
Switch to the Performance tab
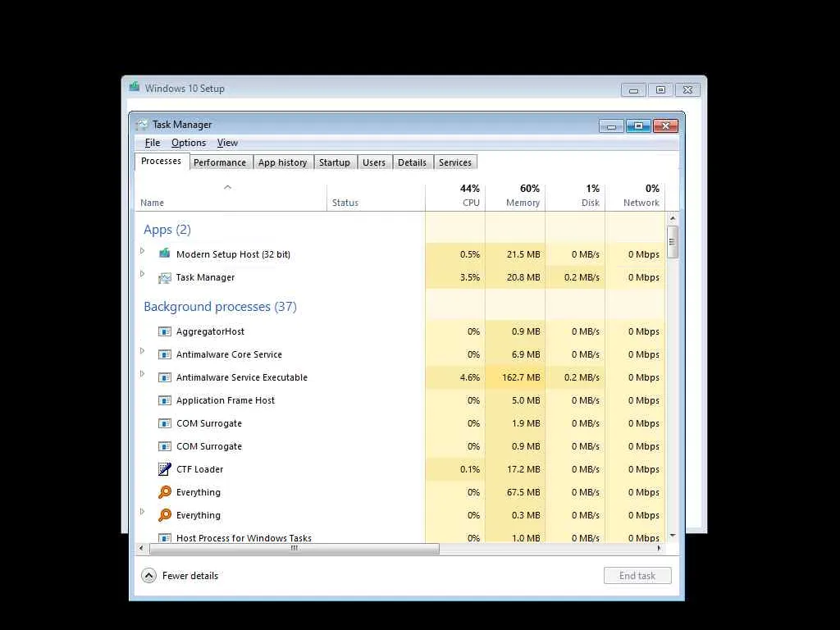click(x=220, y=162)
